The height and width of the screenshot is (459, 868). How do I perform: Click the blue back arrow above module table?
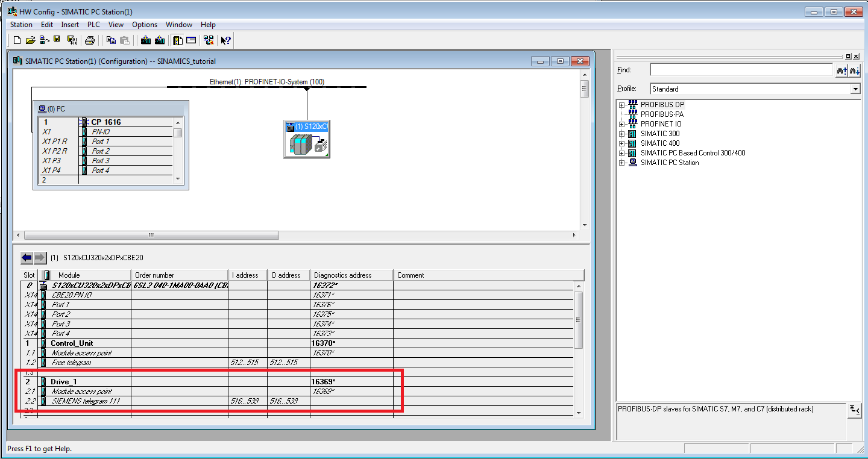pos(27,258)
